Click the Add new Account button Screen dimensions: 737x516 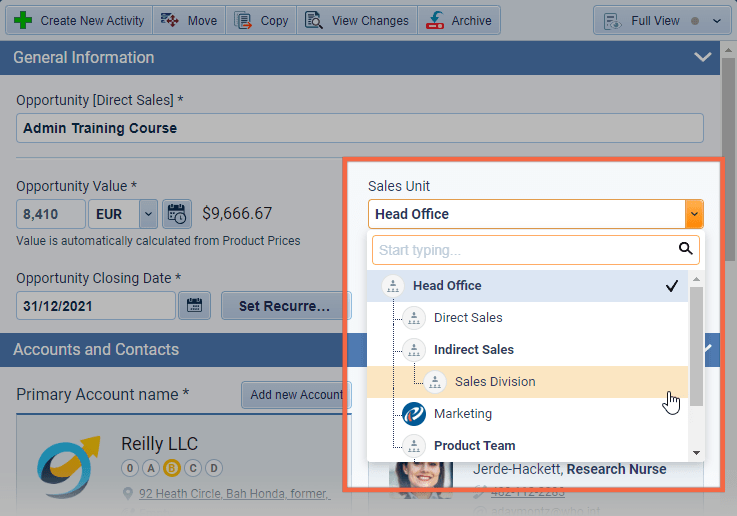click(x=296, y=395)
